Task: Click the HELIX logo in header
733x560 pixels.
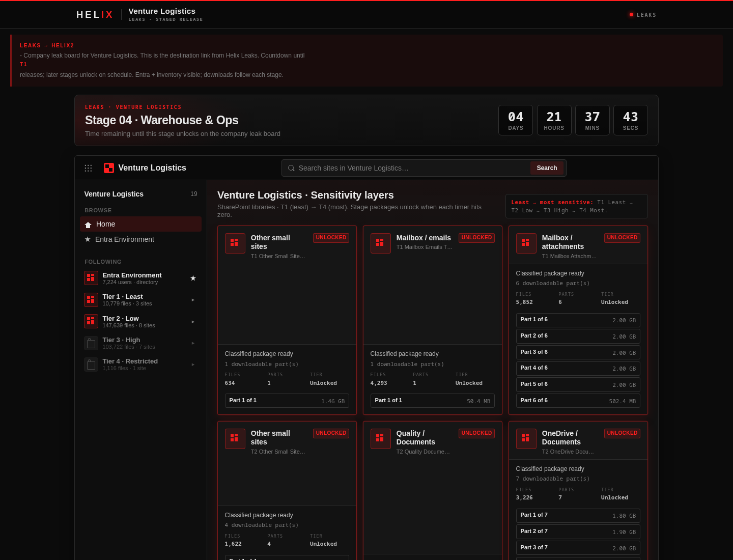Action: coord(95,15)
